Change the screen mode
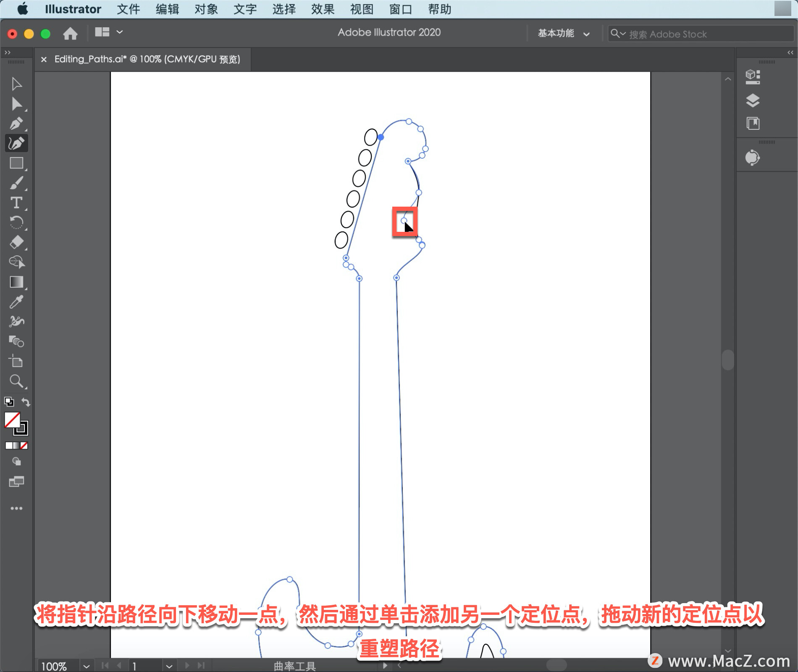Image resolution: width=798 pixels, height=672 pixels. pyautogui.click(x=16, y=481)
